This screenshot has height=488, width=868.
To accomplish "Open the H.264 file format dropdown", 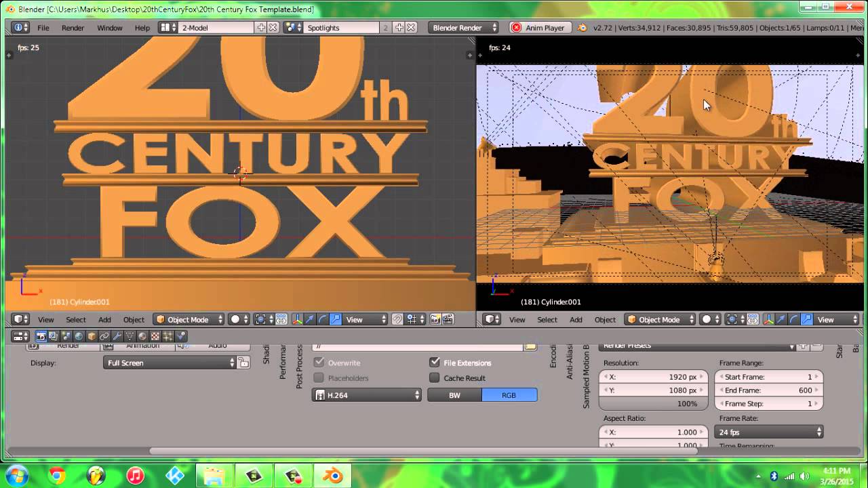I will coord(367,394).
